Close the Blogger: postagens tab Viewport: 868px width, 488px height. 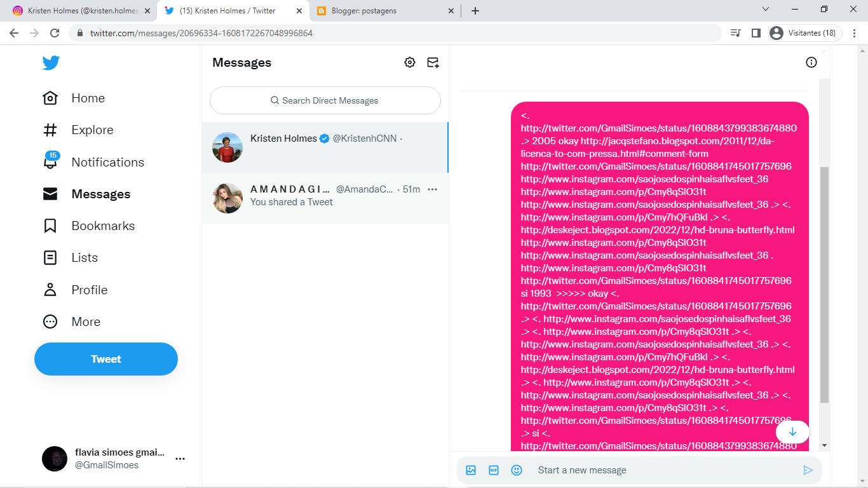click(451, 11)
